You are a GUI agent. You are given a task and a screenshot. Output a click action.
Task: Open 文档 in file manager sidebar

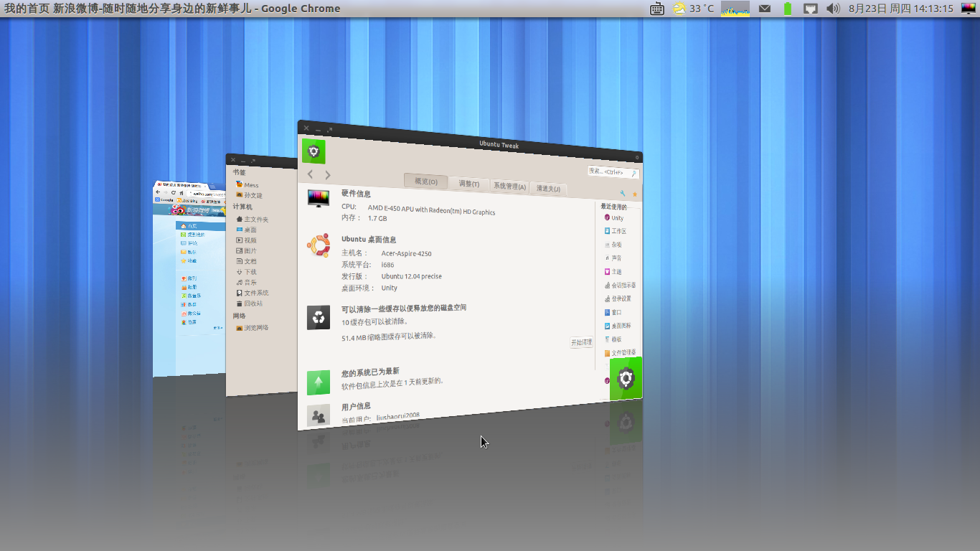[246, 262]
